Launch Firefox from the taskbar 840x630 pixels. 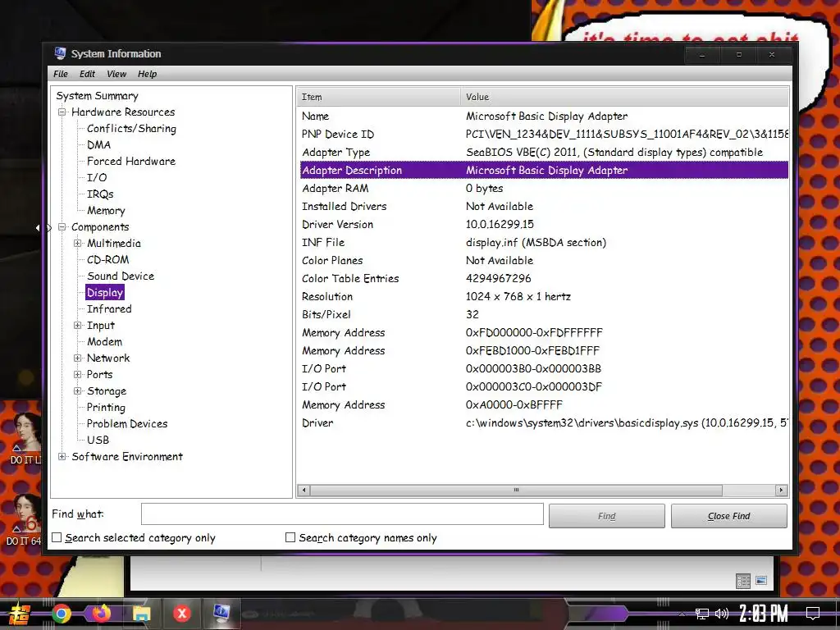(x=101, y=613)
